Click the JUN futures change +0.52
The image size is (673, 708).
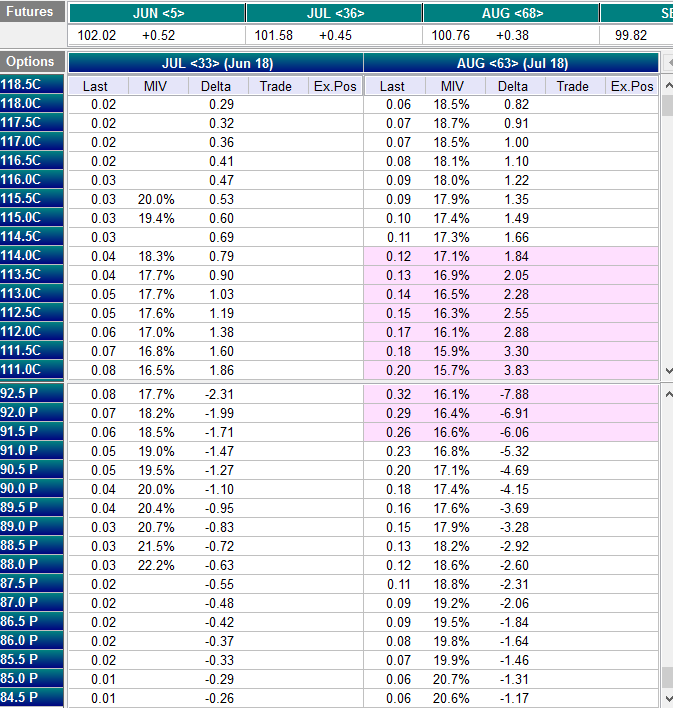tap(159, 35)
